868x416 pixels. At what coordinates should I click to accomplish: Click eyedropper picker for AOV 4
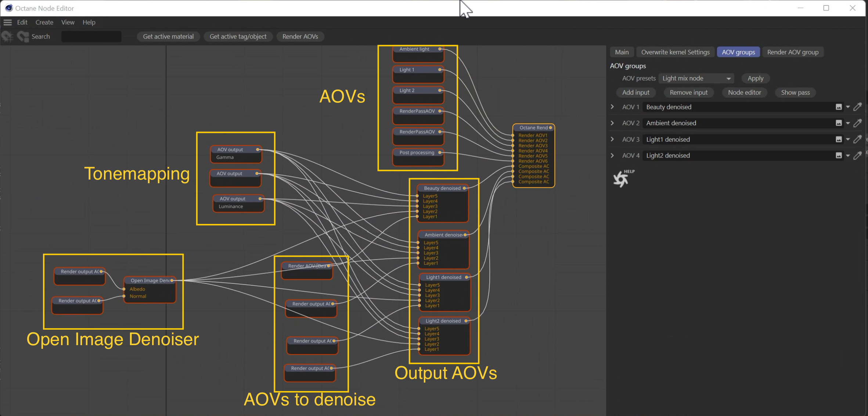tap(857, 156)
